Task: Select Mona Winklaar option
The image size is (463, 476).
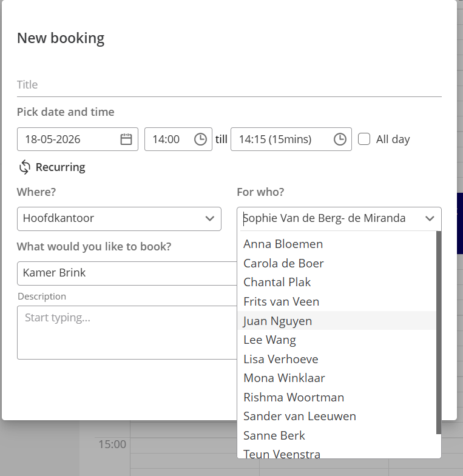Action: pyautogui.click(x=337, y=378)
